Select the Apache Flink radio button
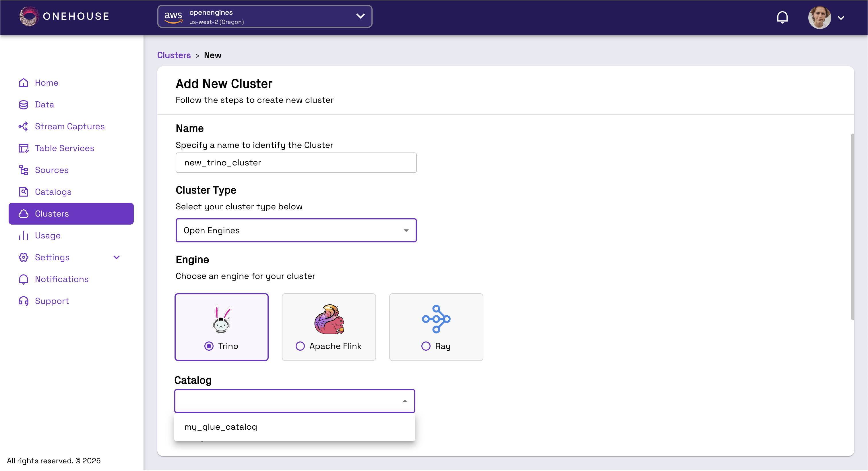 click(300, 346)
